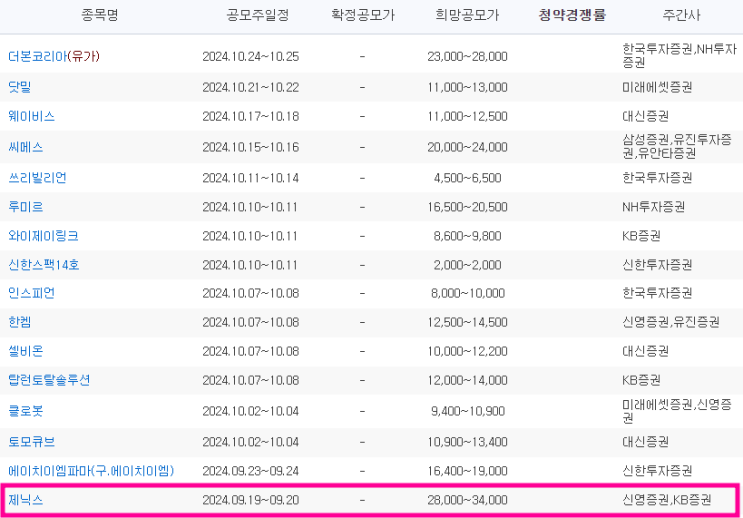This screenshot has height=518, width=743.
Task: Click the price range 9,400~10,900
Action: [x=467, y=411]
